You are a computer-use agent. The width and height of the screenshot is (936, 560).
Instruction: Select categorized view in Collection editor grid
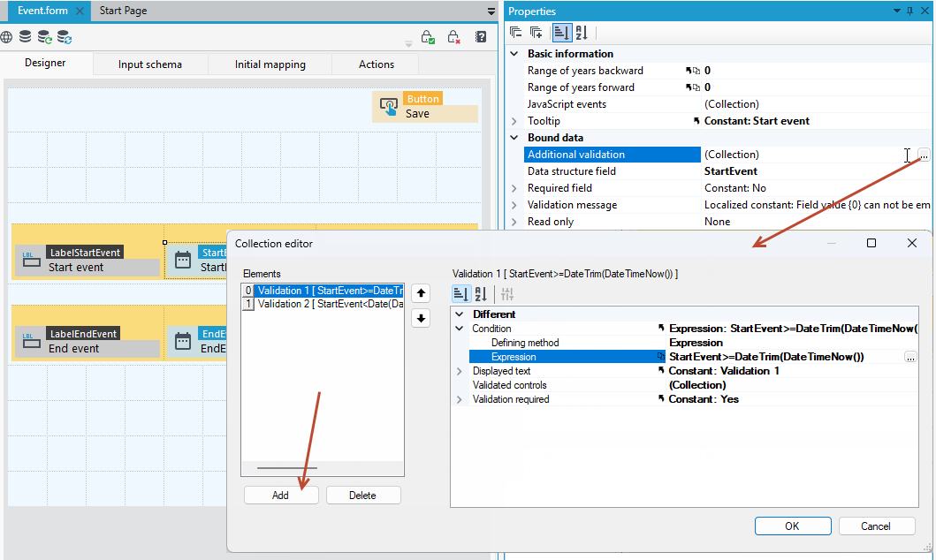(x=460, y=294)
